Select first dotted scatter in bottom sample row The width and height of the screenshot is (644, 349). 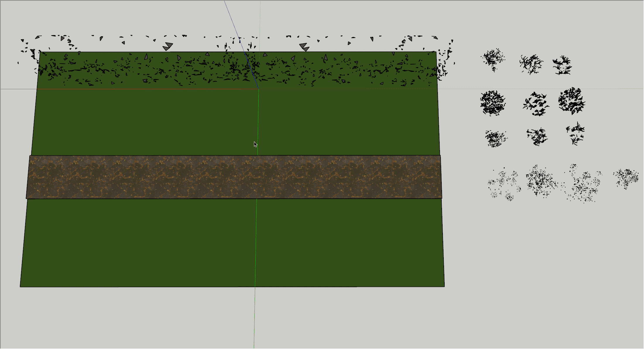(504, 184)
